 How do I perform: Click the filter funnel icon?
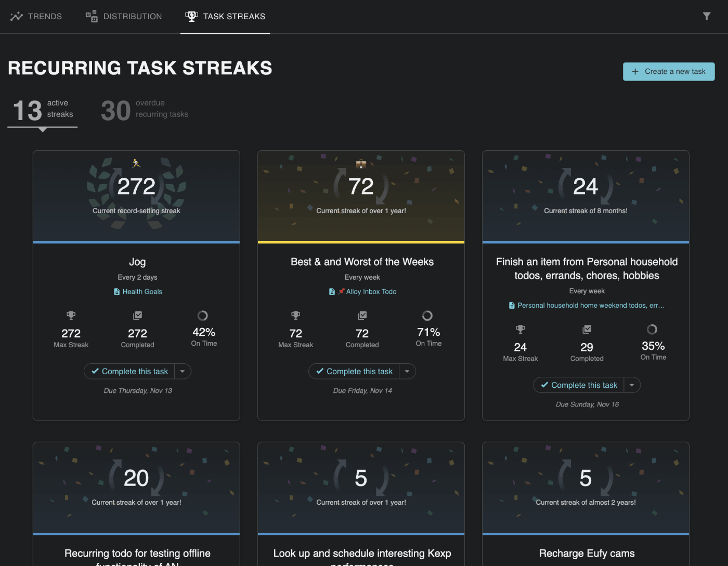706,16
